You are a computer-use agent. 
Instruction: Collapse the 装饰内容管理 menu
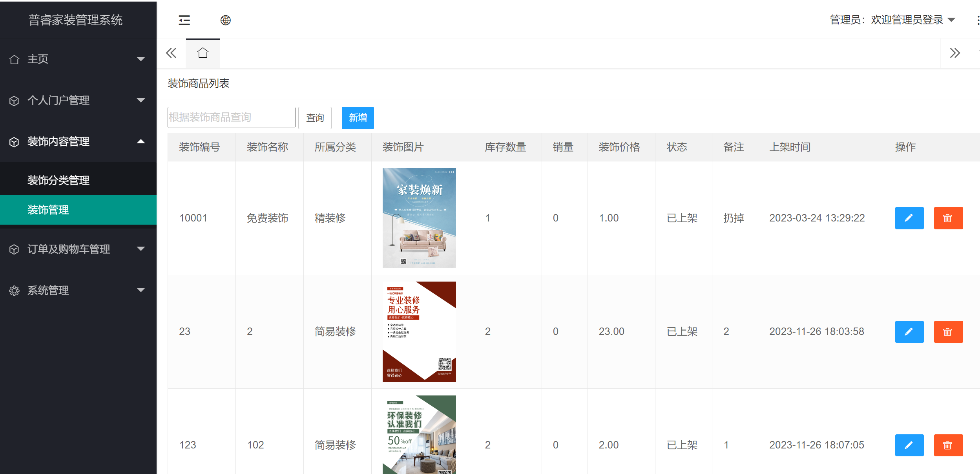coord(78,141)
